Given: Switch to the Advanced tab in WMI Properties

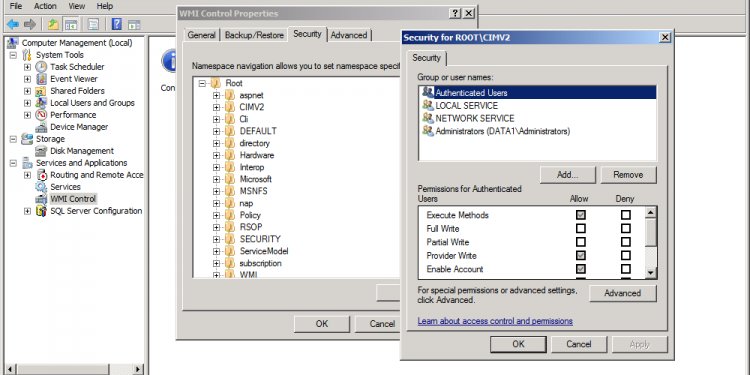Looking at the screenshot, I should [x=349, y=35].
